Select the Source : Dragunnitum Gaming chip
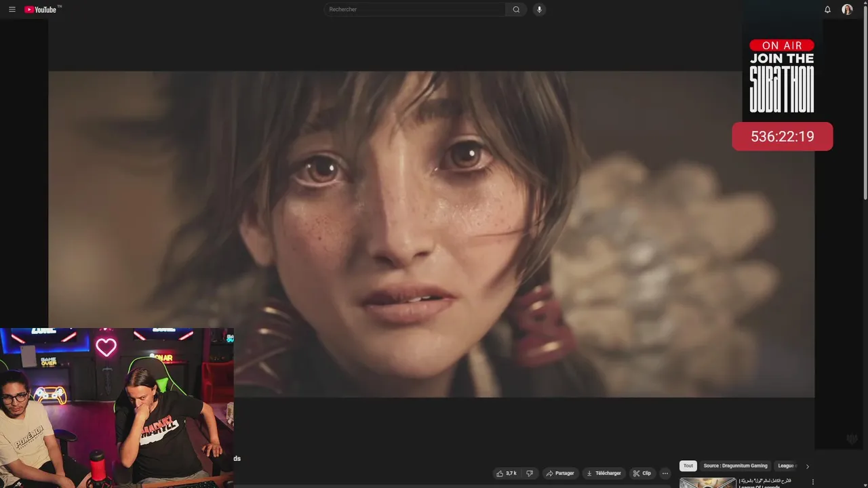 (735, 466)
